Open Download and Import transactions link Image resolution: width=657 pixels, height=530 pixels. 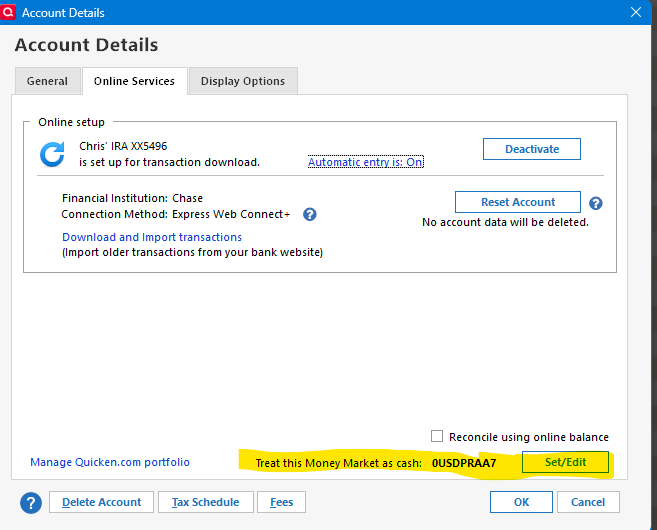point(152,237)
